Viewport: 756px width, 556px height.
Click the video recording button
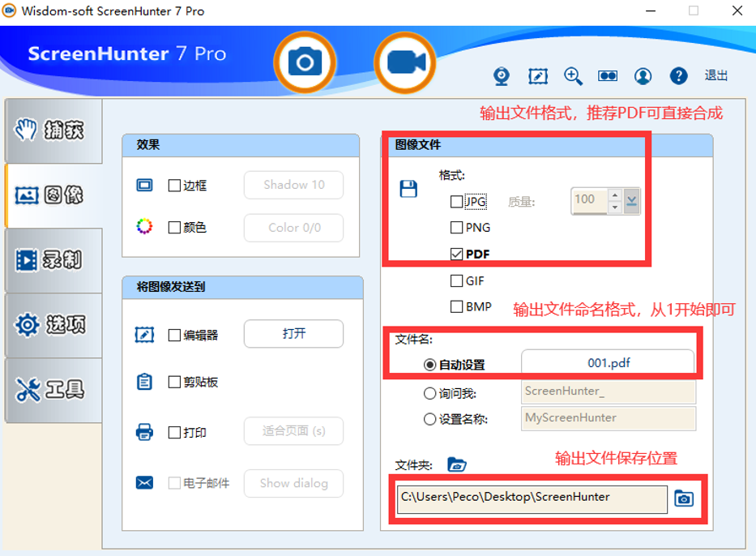coord(405,62)
